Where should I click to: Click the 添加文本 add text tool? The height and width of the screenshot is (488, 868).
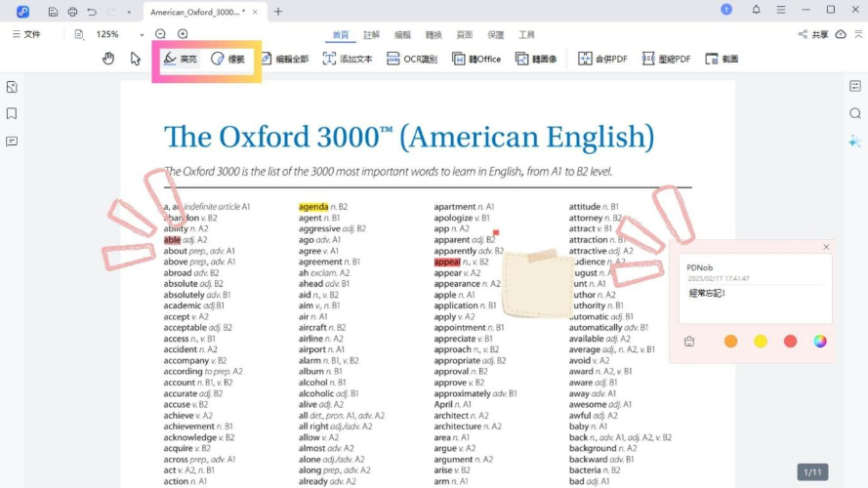pyautogui.click(x=348, y=59)
